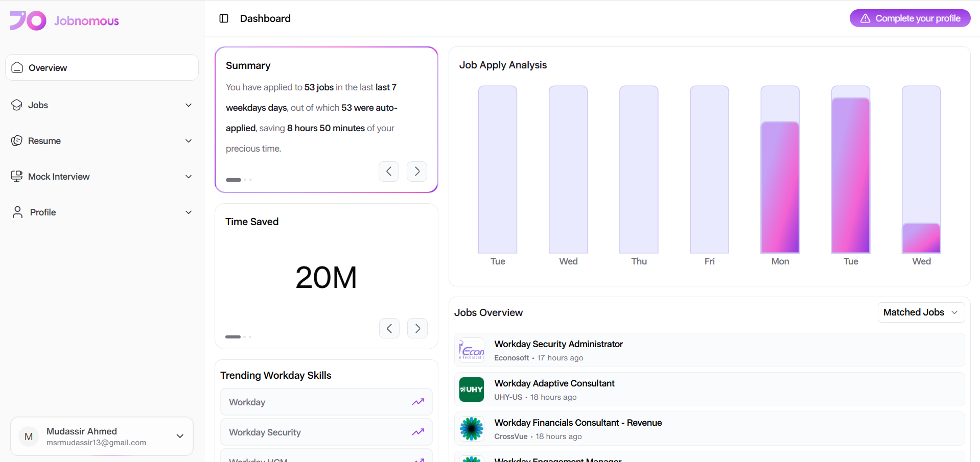Open the Profile sidebar item
Image resolution: width=980 pixels, height=462 pixels.
102,212
